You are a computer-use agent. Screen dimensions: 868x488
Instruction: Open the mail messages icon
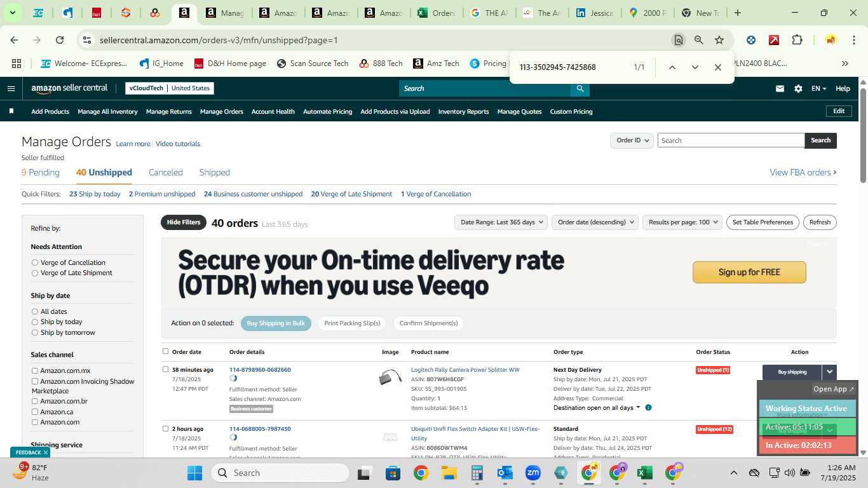point(780,88)
